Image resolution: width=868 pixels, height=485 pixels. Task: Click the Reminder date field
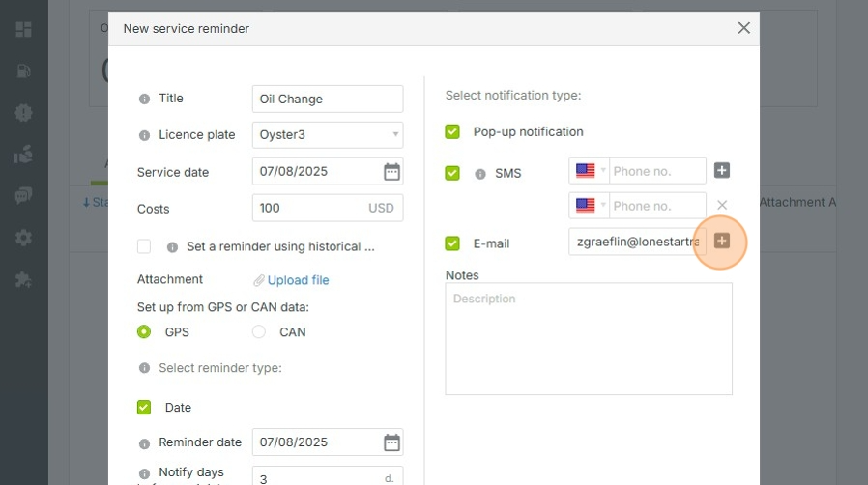pyautogui.click(x=328, y=442)
